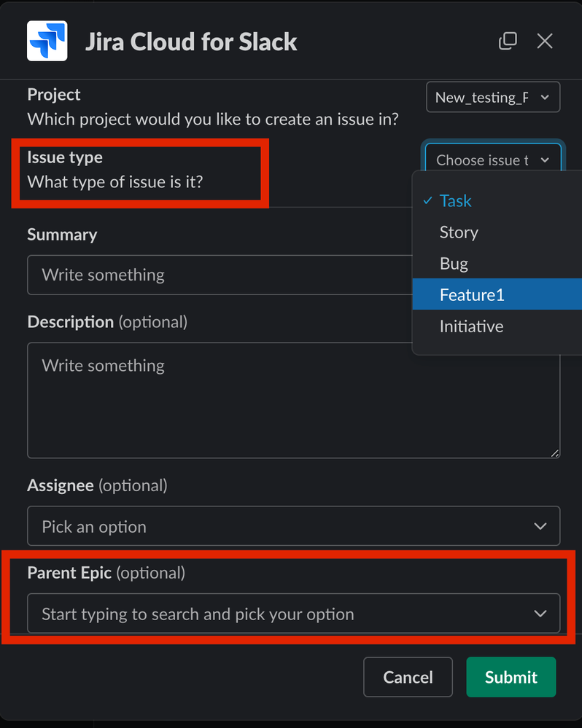Screen dimensions: 582x728
Task: Open the New_testing_P project dropdown
Action: [493, 98]
